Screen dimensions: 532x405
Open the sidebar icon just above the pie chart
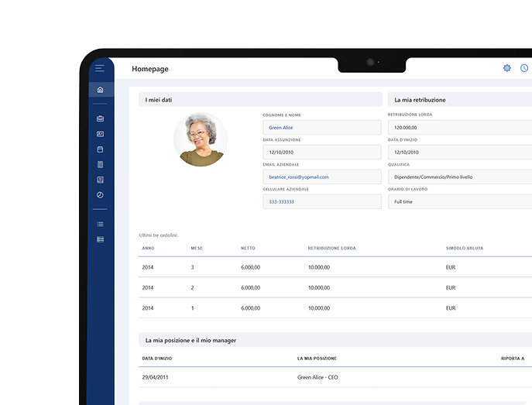point(100,180)
